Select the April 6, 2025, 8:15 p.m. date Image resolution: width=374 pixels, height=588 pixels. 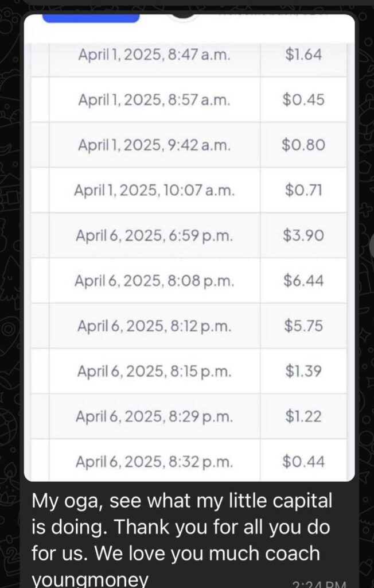click(x=154, y=372)
